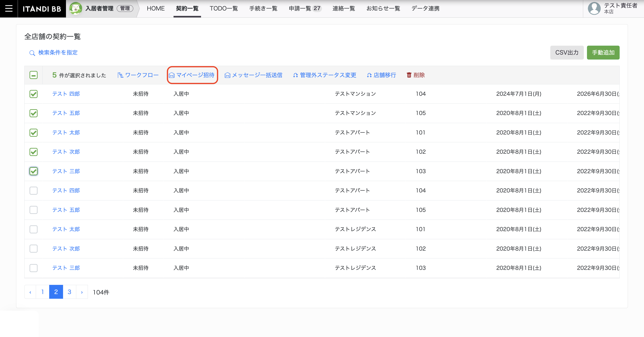Click the 全店舗の契約一覧 heading

pyautogui.click(x=53, y=36)
